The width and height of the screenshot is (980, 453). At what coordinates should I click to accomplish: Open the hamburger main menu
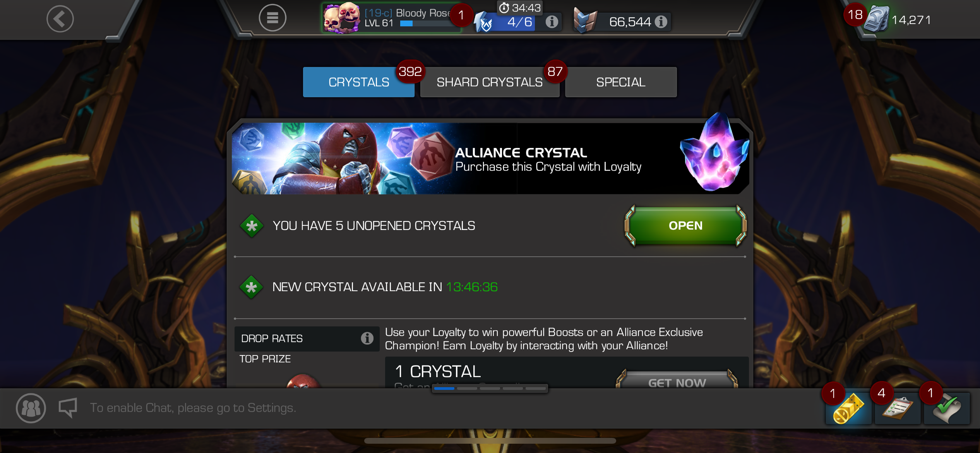point(272,18)
